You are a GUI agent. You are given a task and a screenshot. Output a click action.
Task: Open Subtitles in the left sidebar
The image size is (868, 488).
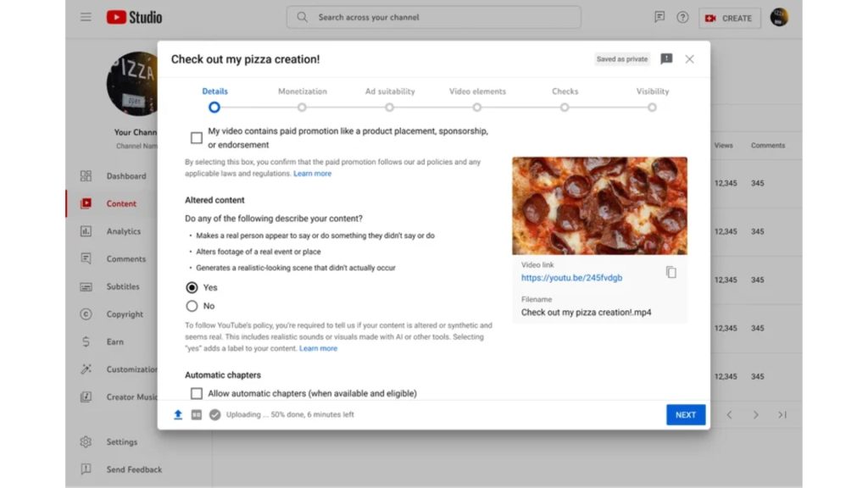point(123,286)
